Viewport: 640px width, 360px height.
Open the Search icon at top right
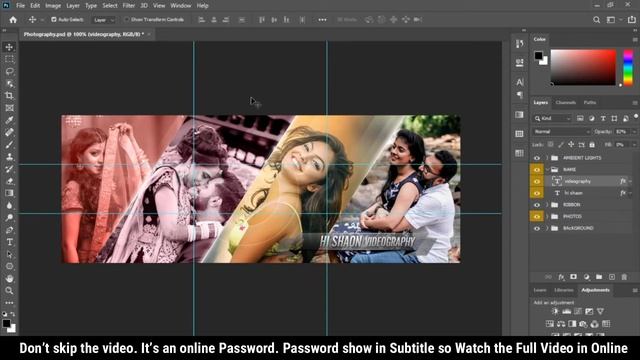(x=596, y=20)
